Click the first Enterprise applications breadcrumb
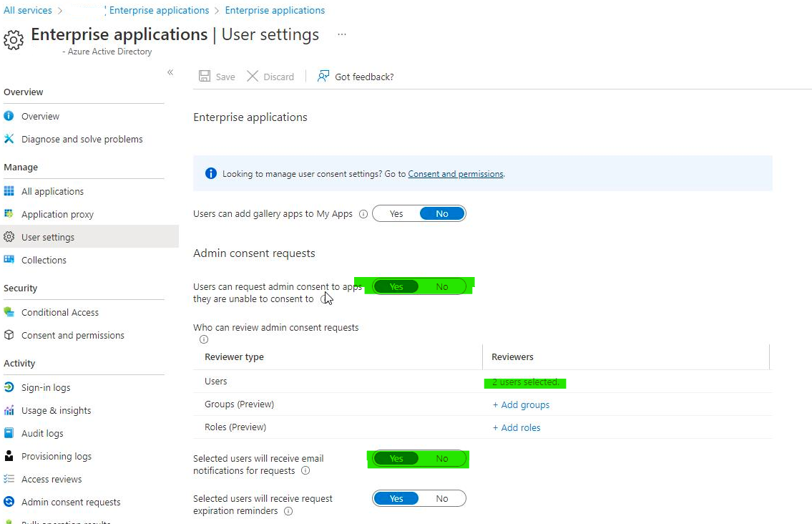This screenshot has height=524, width=812. pos(159,10)
